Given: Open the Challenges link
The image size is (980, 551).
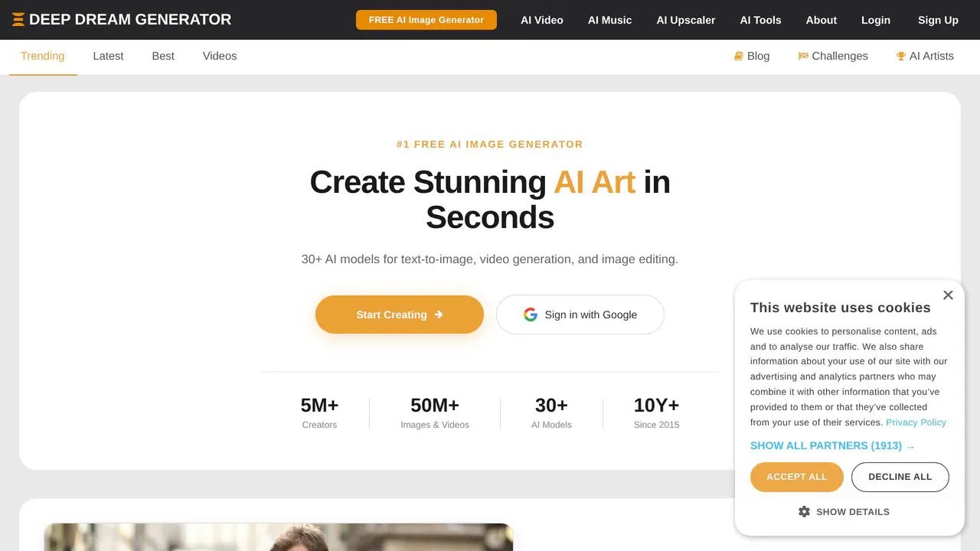Looking at the screenshot, I should coord(833,56).
